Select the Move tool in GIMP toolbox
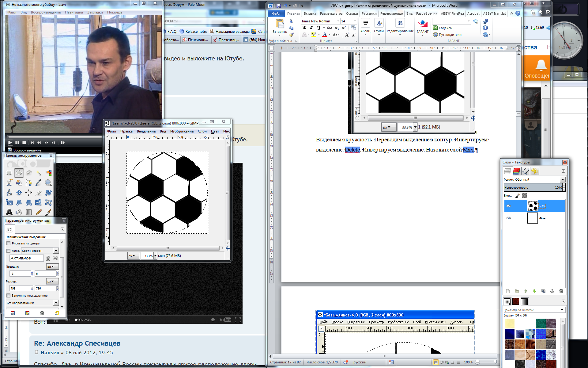 tap(19, 193)
